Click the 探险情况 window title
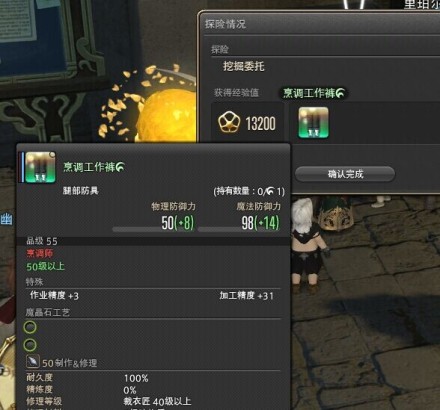The height and width of the screenshot is (410, 440). click(225, 24)
